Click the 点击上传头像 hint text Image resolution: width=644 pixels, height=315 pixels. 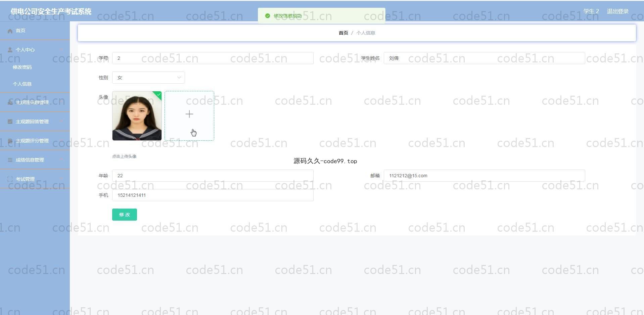pyautogui.click(x=124, y=156)
